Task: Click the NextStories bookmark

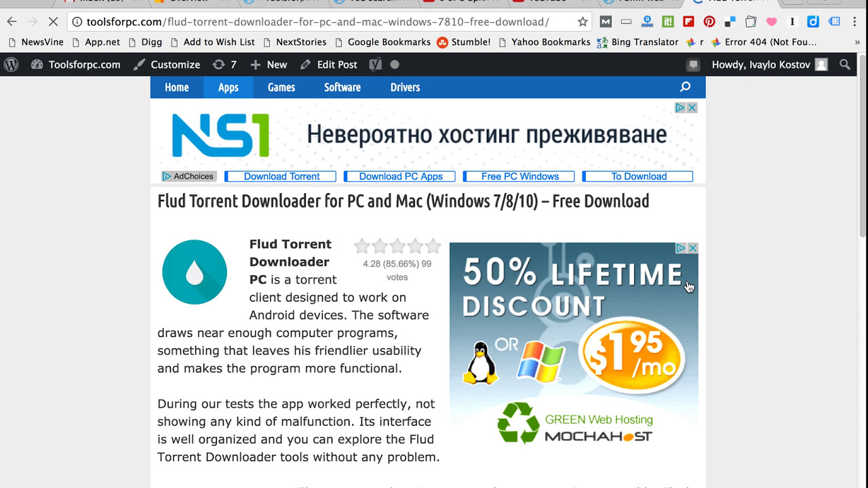Action: 294,42
